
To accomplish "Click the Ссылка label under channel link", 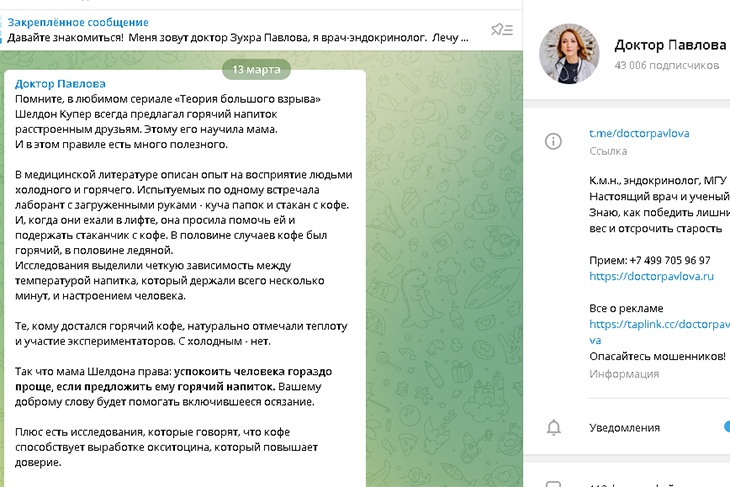I will [608, 151].
